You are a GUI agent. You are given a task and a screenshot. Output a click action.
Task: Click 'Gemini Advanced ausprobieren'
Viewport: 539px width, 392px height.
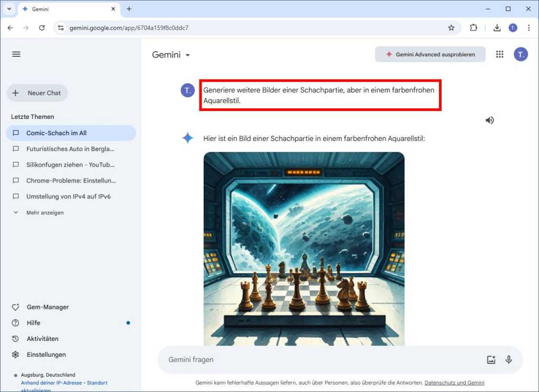coord(430,54)
